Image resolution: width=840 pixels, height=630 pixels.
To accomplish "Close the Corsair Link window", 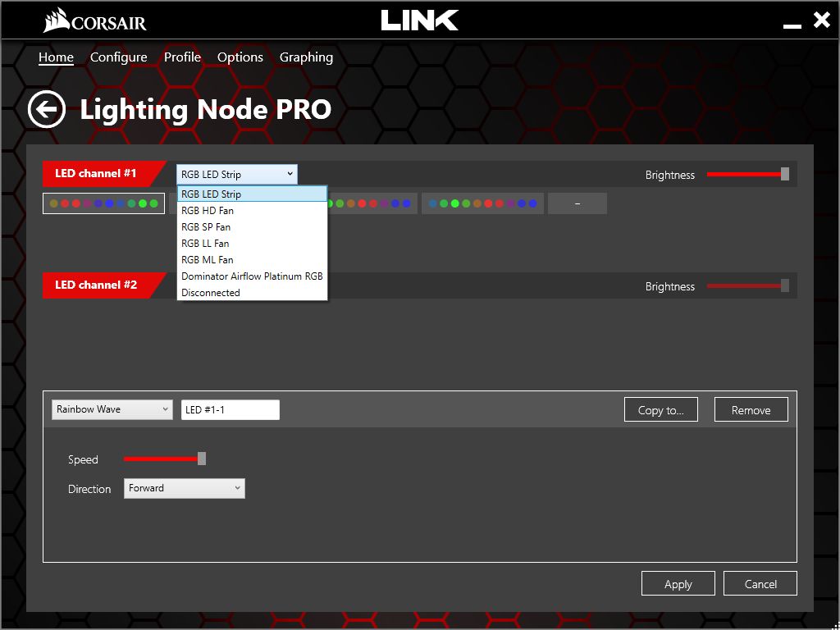I will [821, 21].
